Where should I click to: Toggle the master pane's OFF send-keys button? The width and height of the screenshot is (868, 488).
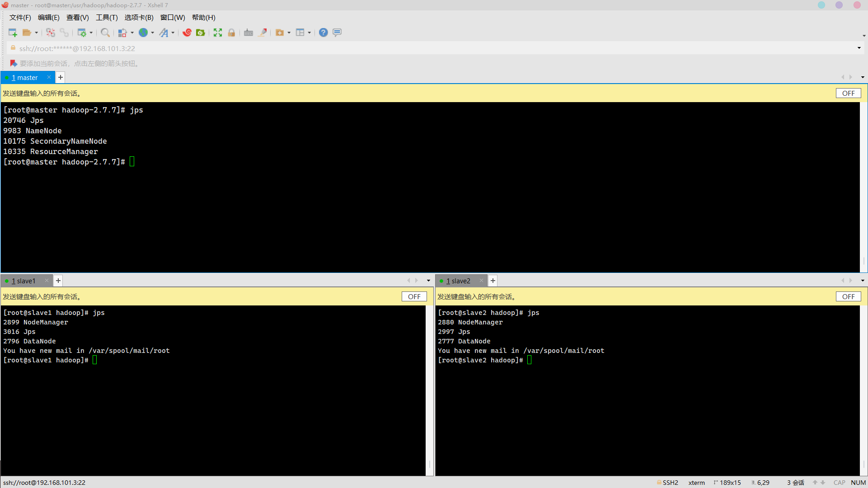pyautogui.click(x=848, y=94)
